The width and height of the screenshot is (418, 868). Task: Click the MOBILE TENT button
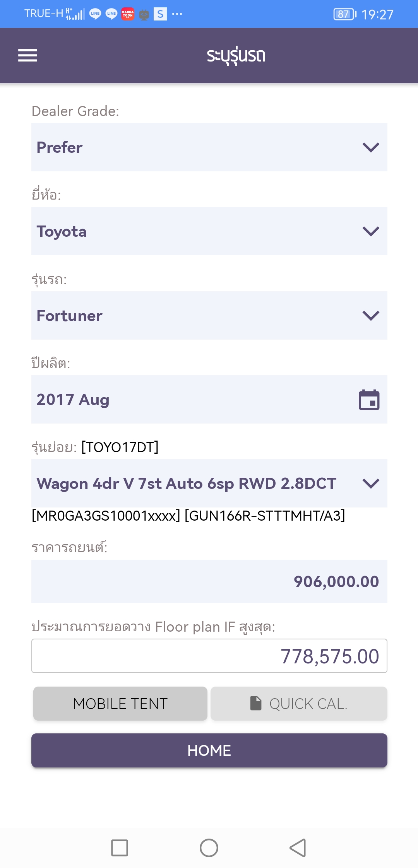click(x=120, y=704)
